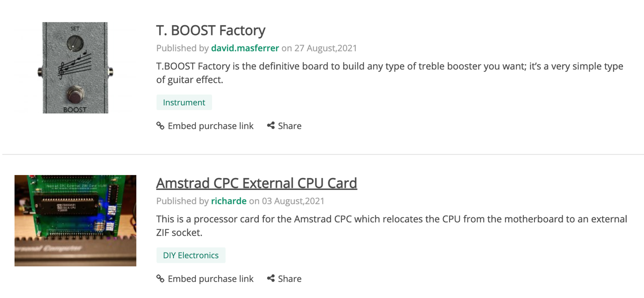Visit david.masferrer's author profile
The height and width of the screenshot is (298, 644).
[245, 48]
